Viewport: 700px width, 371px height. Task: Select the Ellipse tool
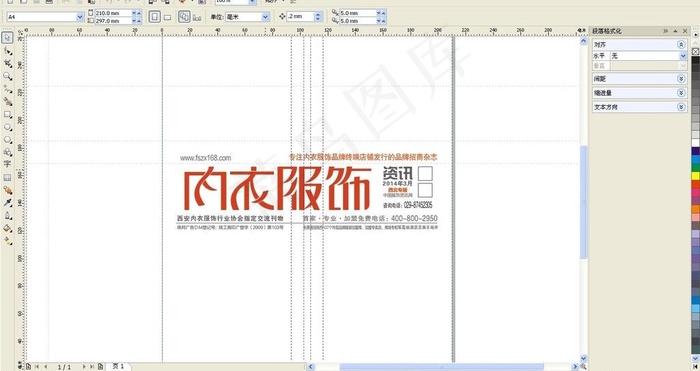pos(7,127)
